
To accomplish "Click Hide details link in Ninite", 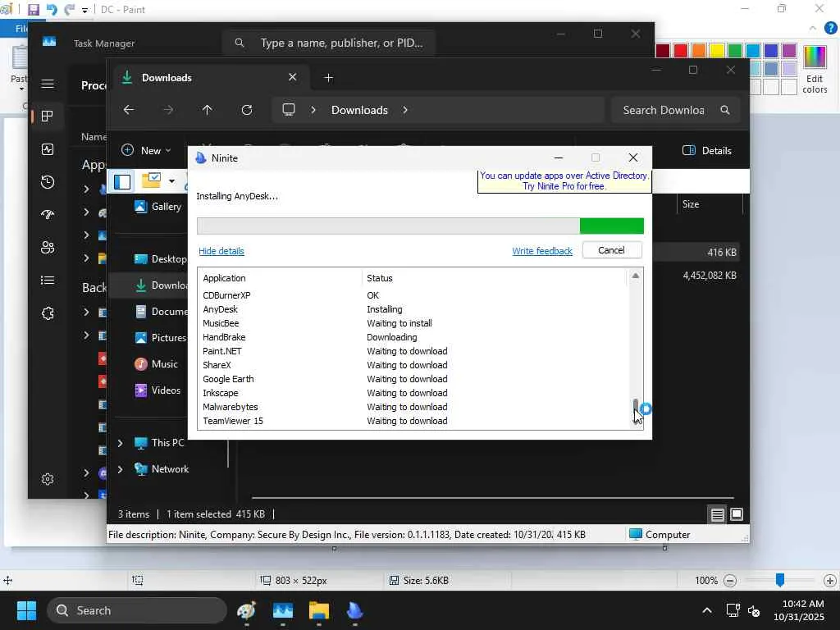I will tap(221, 251).
